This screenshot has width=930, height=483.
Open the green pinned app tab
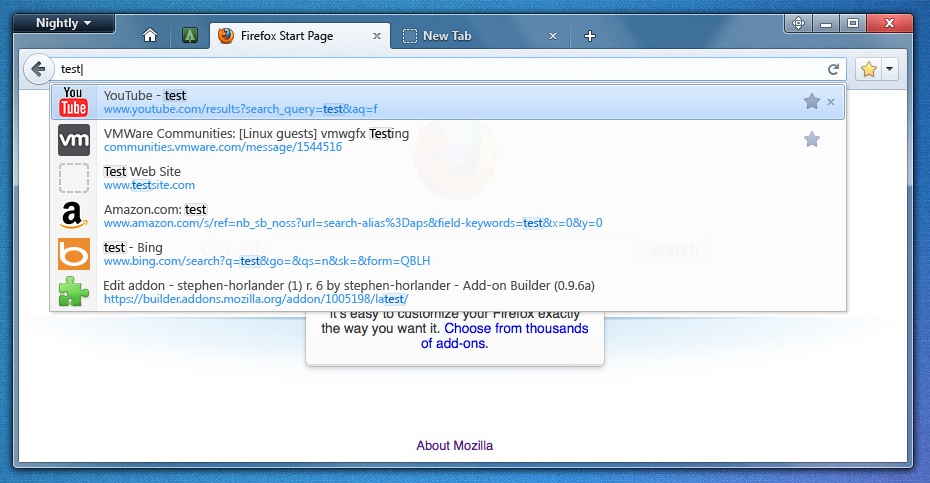point(190,36)
